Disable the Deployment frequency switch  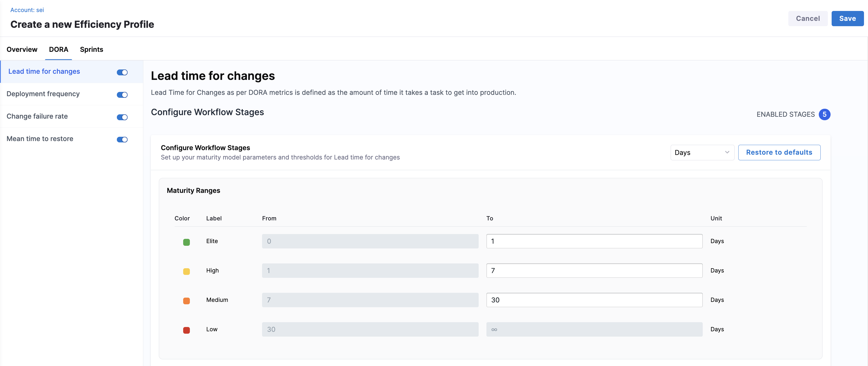pos(122,95)
